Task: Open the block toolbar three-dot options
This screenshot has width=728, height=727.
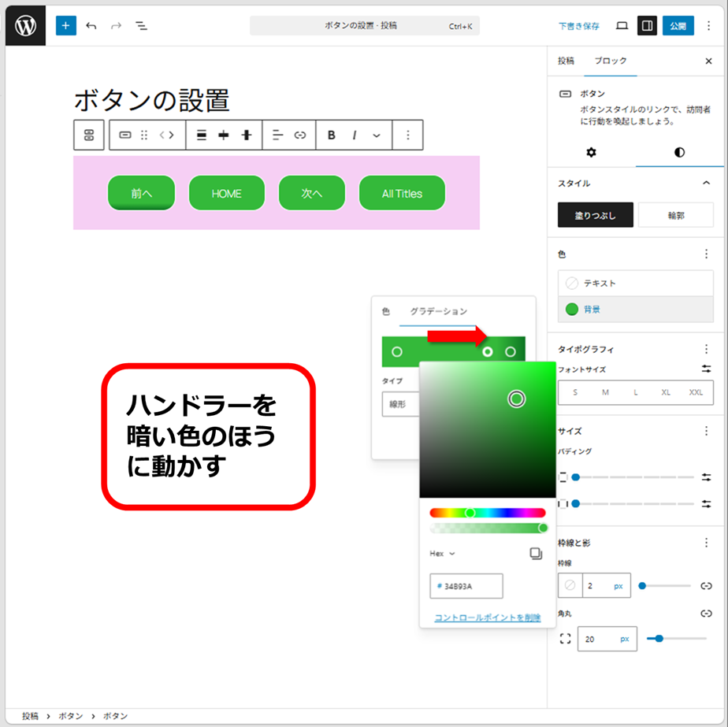Action: [408, 135]
